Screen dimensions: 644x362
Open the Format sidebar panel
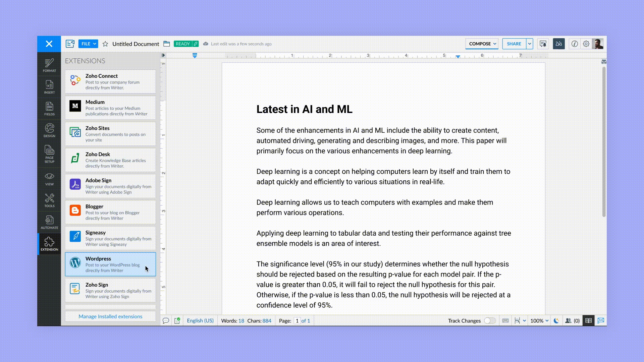49,65
